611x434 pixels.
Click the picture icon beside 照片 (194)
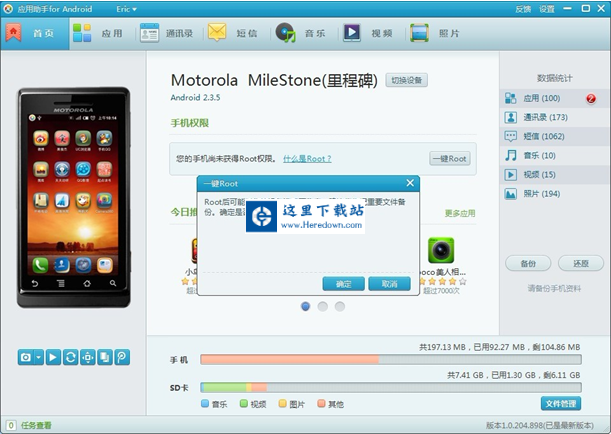point(510,194)
